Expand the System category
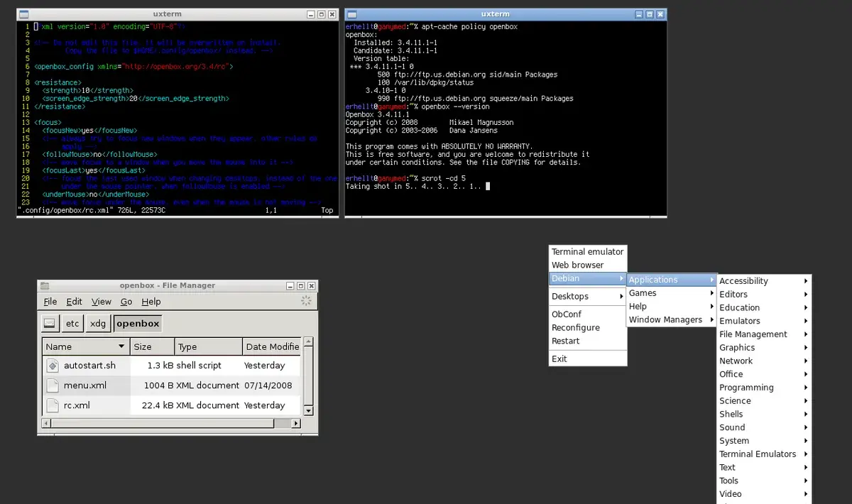The height and width of the screenshot is (504, 852). coord(764,441)
